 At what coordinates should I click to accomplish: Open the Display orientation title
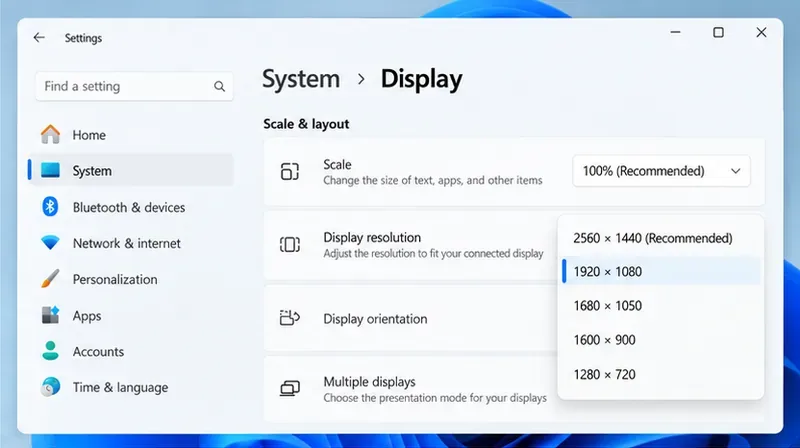(375, 319)
